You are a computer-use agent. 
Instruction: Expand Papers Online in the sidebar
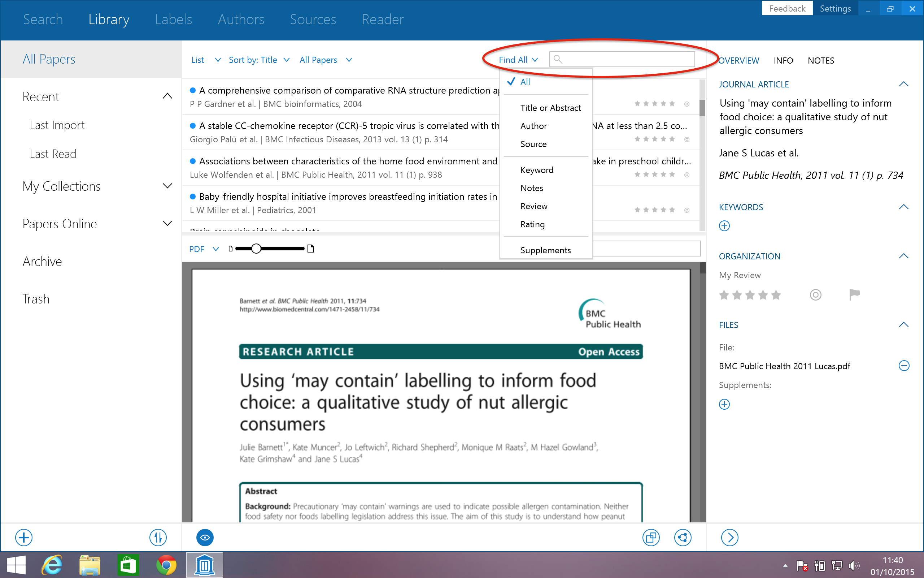[167, 223]
